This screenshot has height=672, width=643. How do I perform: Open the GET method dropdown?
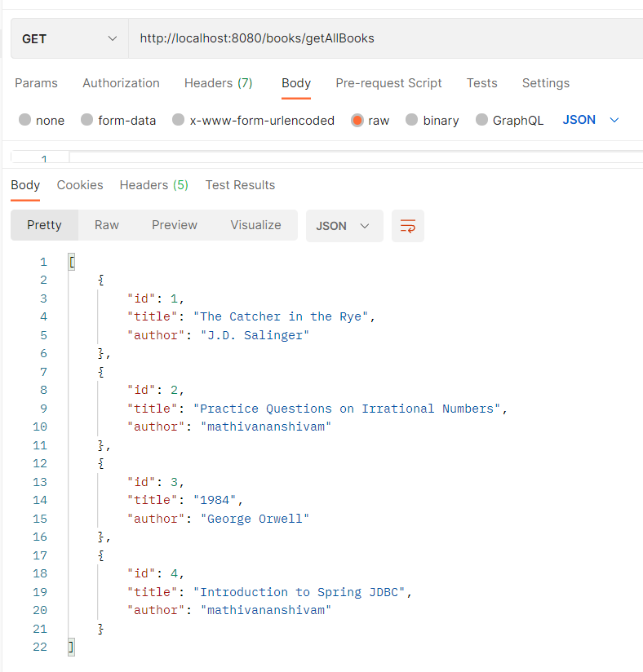click(x=69, y=38)
